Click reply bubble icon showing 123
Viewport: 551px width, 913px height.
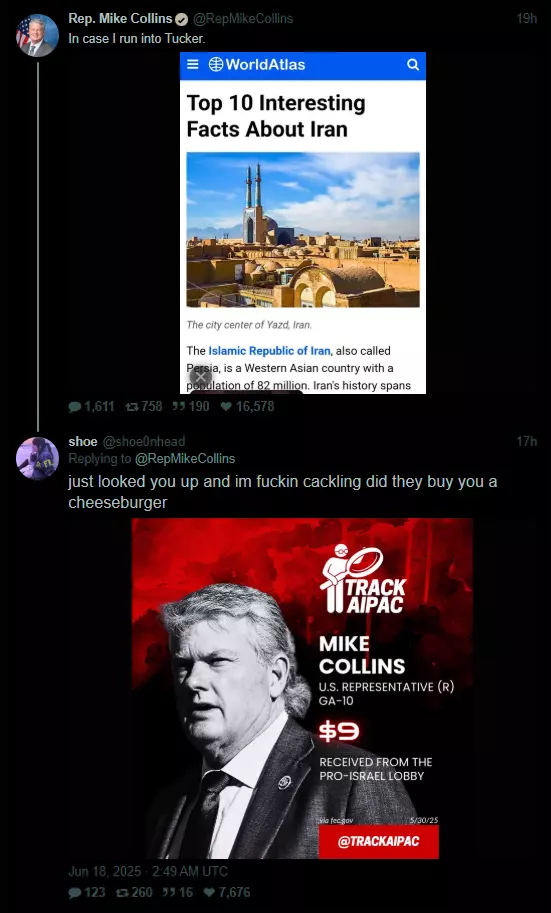pos(75,893)
